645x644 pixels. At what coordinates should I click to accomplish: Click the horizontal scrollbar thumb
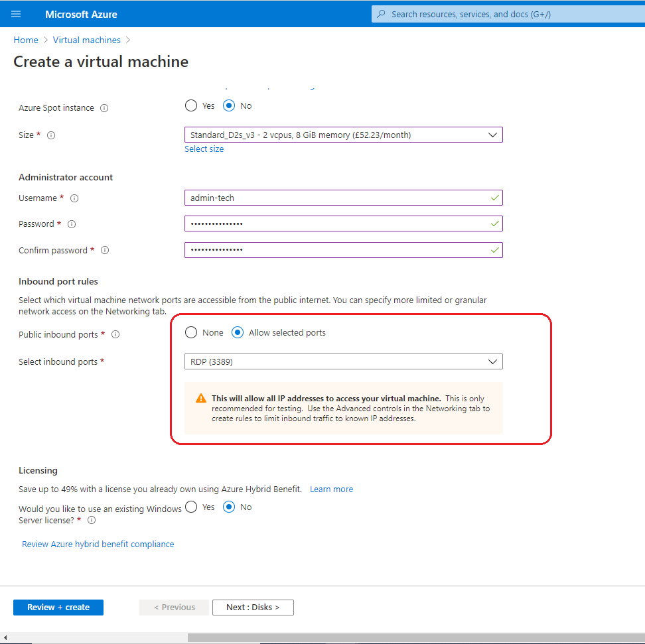[x=416, y=638]
